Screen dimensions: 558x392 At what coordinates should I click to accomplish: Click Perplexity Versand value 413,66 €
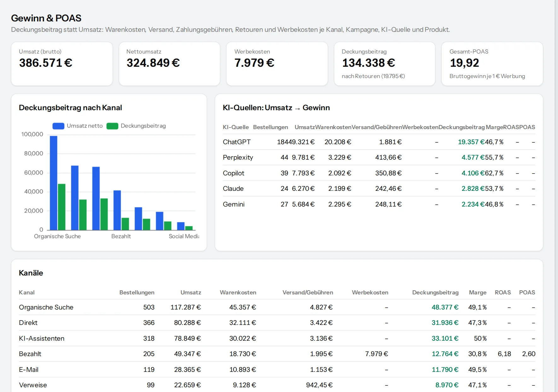coord(388,157)
